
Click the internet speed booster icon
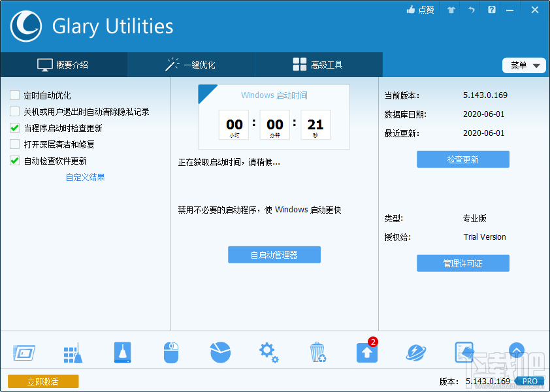pos(415,351)
